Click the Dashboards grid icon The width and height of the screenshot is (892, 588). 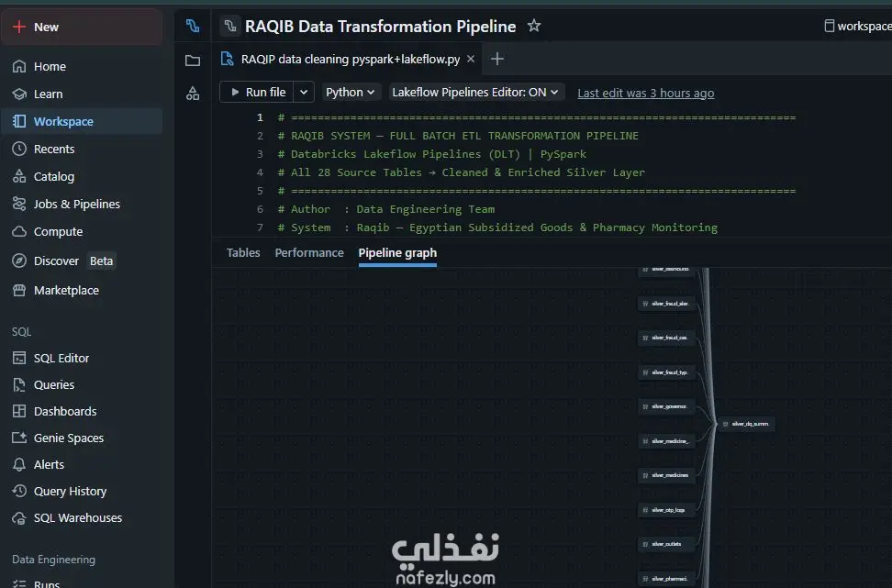tap(19, 411)
